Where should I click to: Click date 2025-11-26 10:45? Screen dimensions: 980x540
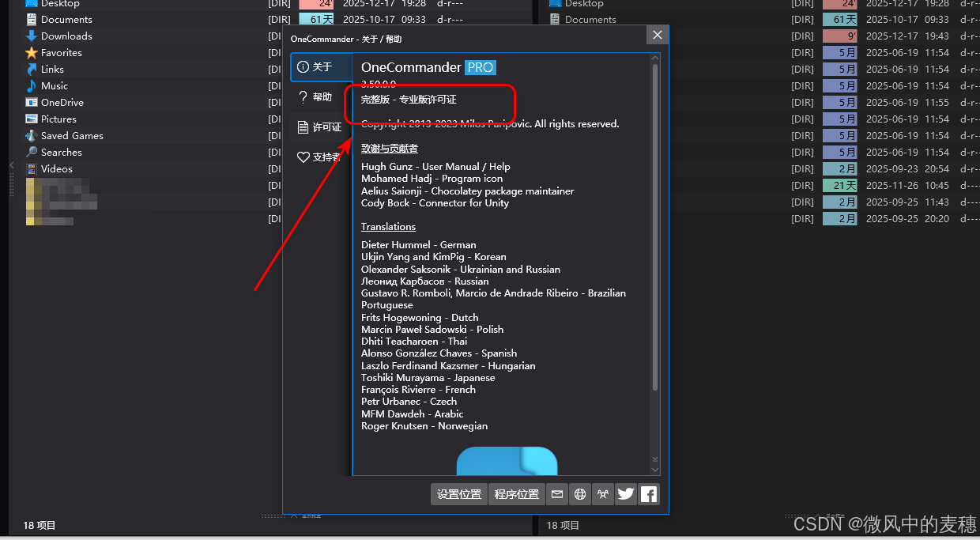(x=907, y=185)
